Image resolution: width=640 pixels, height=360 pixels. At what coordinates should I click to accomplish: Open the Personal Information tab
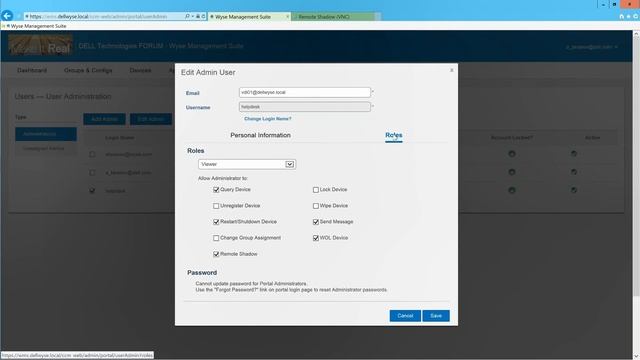tap(260, 135)
